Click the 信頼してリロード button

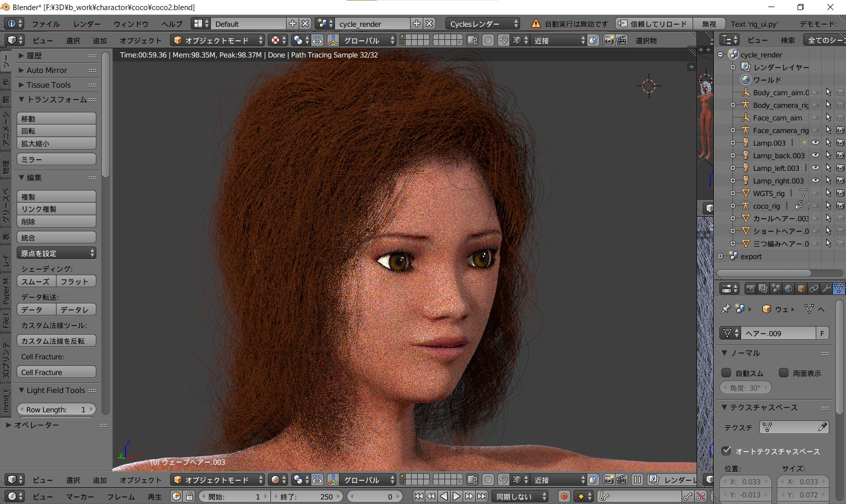pyautogui.click(x=653, y=24)
